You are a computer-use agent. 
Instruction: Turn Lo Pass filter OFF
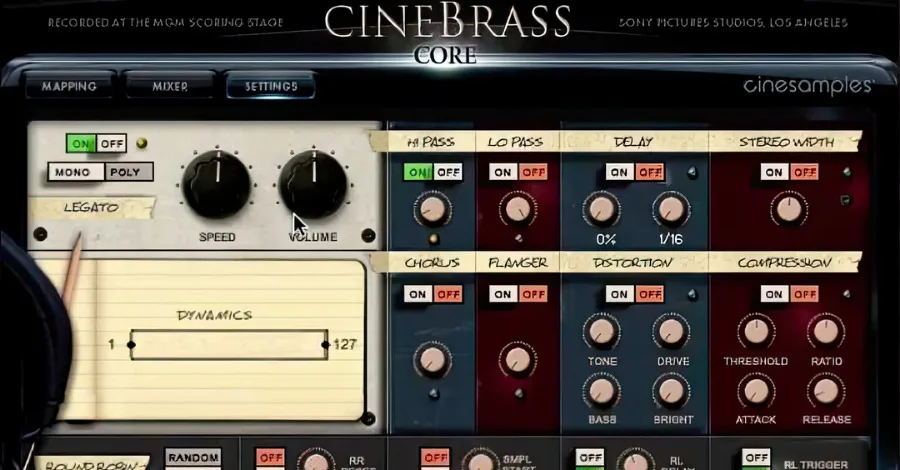tap(533, 172)
